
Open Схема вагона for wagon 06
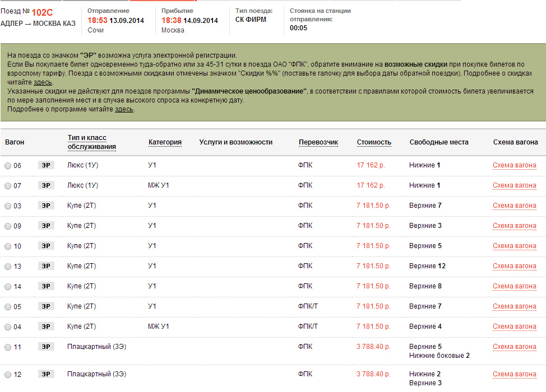(514, 166)
